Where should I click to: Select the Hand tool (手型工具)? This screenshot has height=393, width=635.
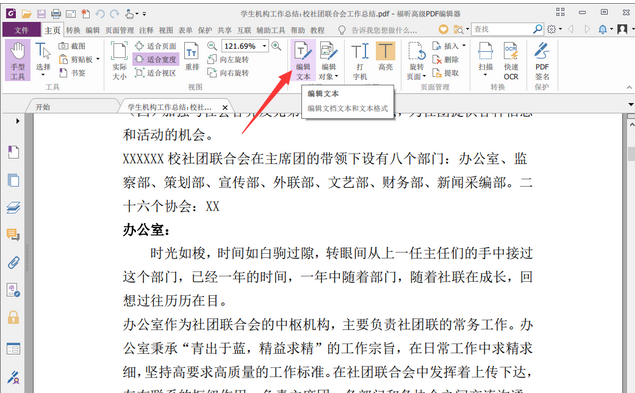pos(18,61)
